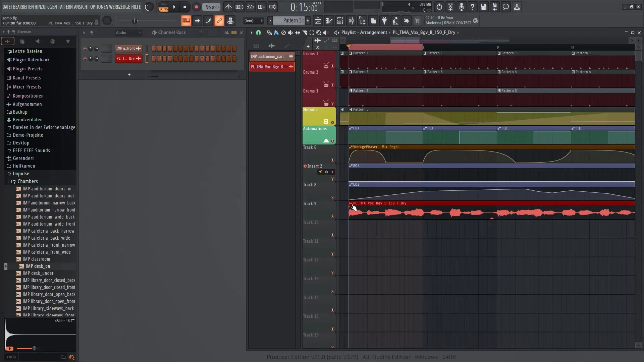This screenshot has width=644, height=362.
Task: Open the help question mark icon
Action: click(x=472, y=7)
